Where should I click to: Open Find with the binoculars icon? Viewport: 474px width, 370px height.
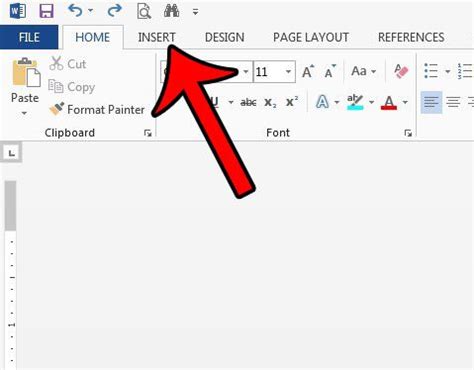point(171,11)
